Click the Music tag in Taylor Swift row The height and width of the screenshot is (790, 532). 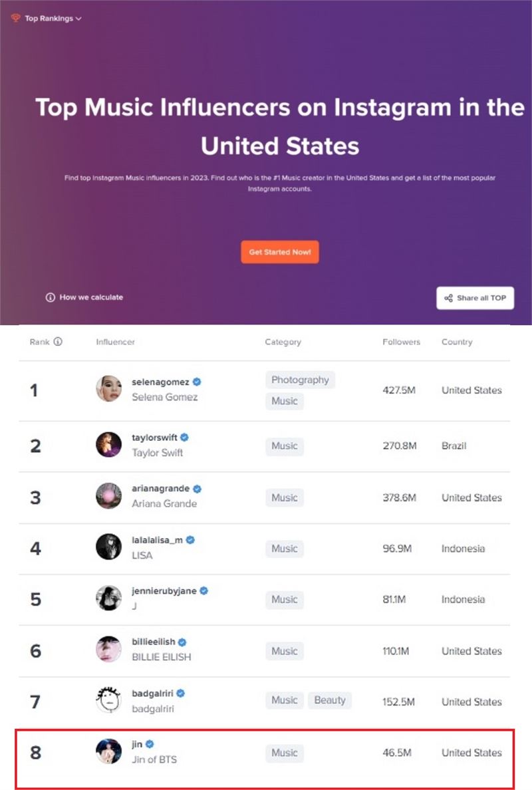pos(285,446)
